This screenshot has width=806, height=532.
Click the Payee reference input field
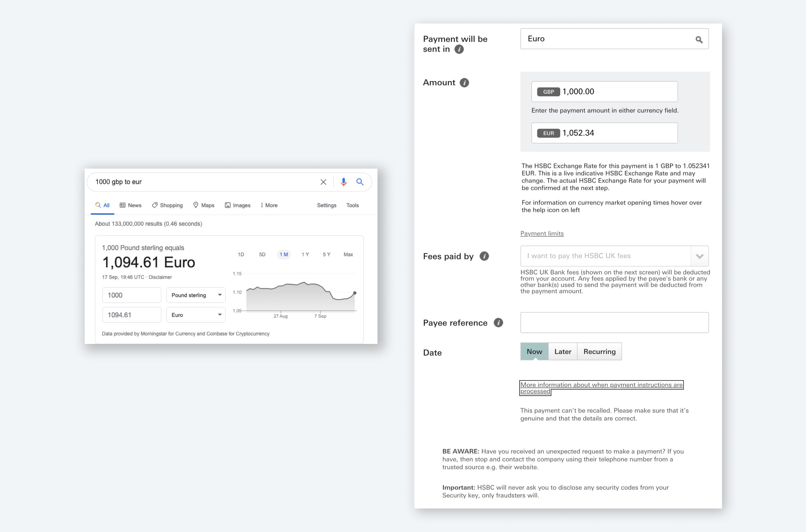614,323
